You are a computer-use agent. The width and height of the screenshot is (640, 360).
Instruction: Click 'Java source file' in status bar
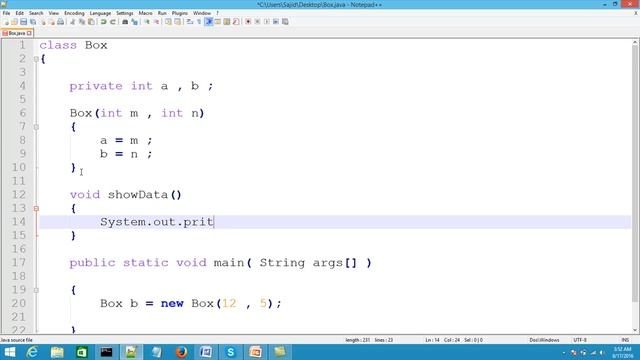click(16, 340)
